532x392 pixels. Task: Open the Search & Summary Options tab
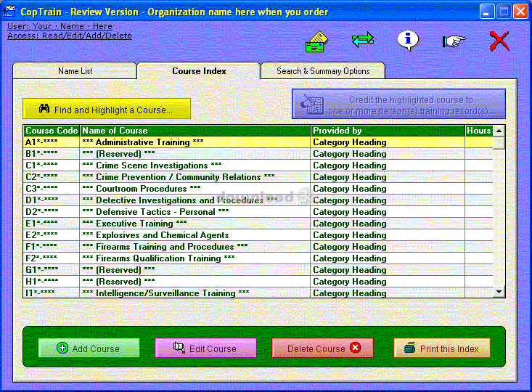coord(323,71)
